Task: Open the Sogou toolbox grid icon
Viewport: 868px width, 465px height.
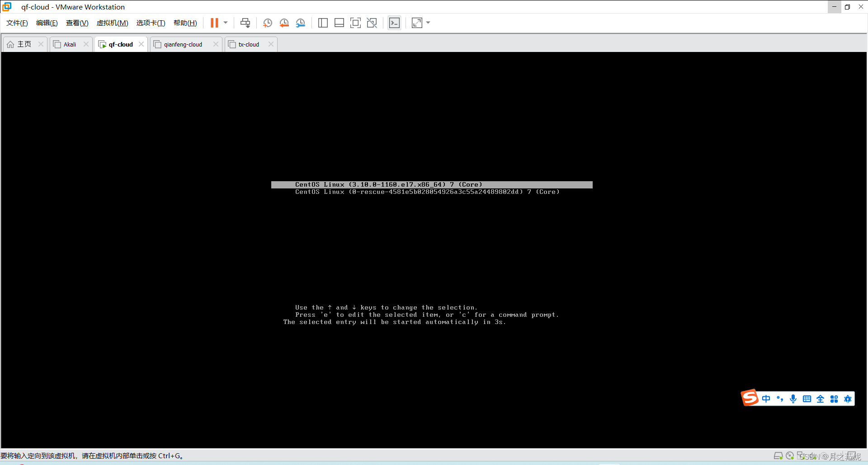Action: click(834, 399)
